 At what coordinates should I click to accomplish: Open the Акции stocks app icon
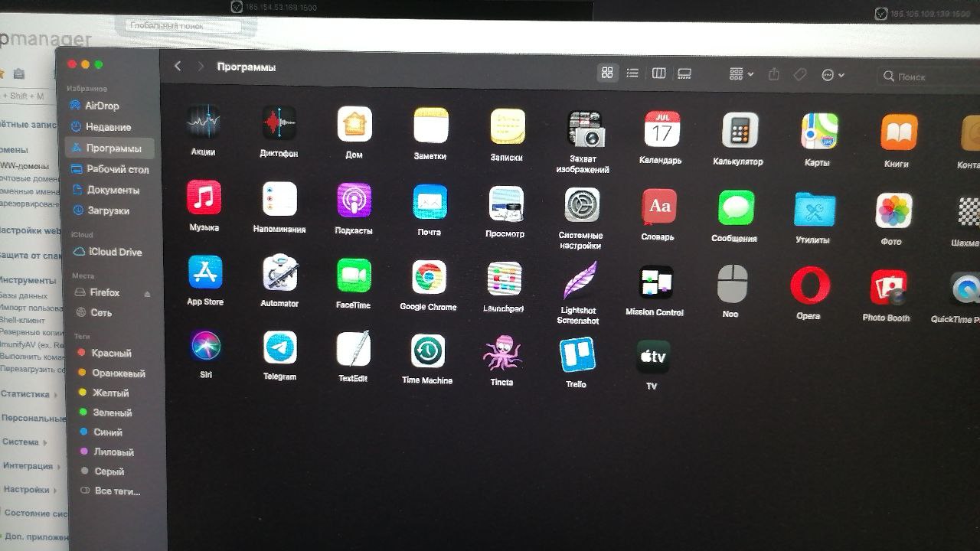(x=204, y=122)
